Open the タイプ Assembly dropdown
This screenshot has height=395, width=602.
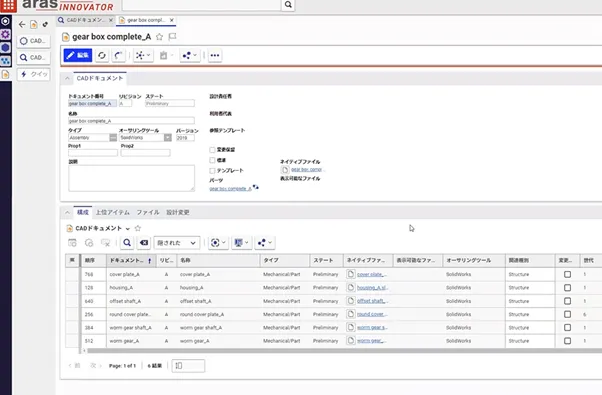113,137
